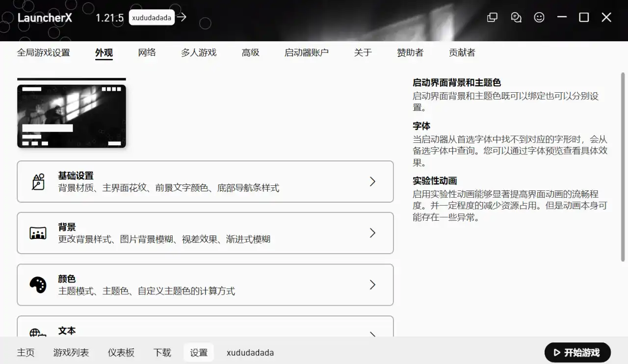Switch to 启动器账户 tab
This screenshot has width=628, height=364.
(307, 52)
